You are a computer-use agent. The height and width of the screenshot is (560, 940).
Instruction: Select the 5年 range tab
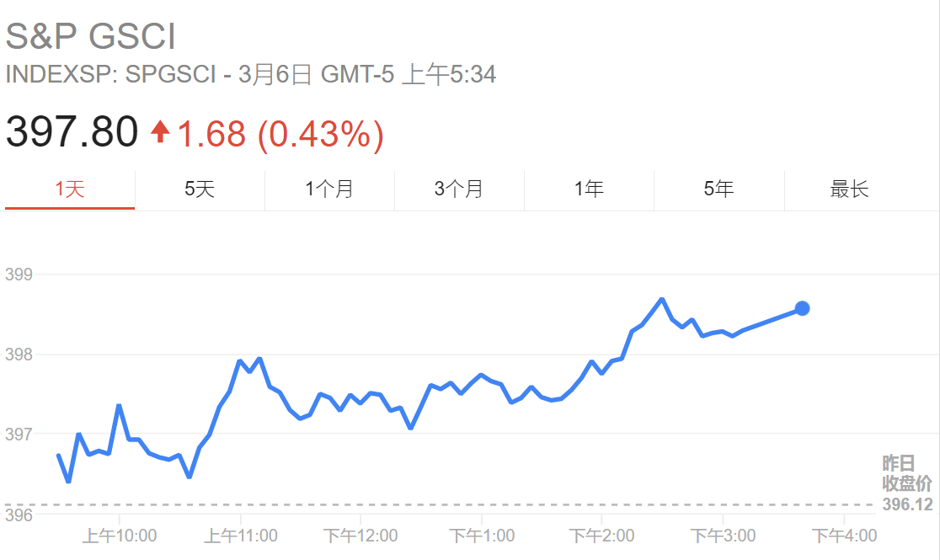pos(718,189)
